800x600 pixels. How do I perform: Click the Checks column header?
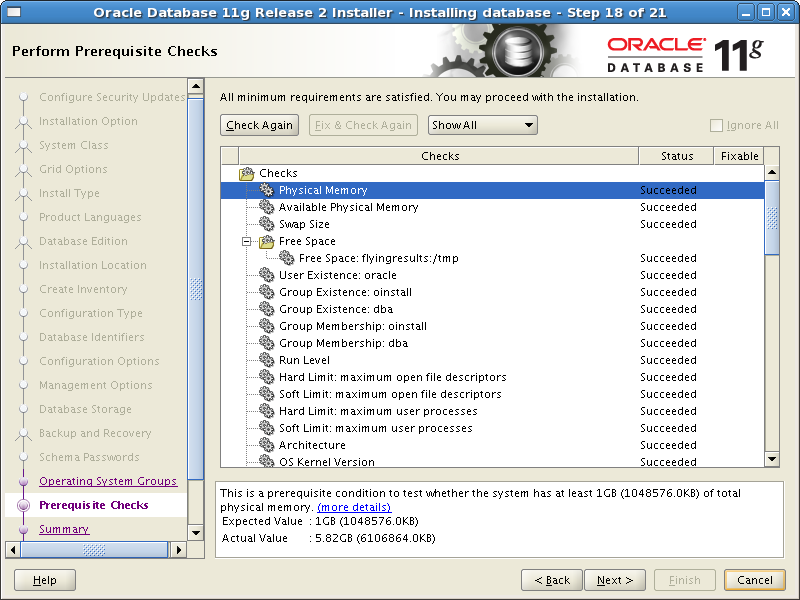[x=439, y=156]
